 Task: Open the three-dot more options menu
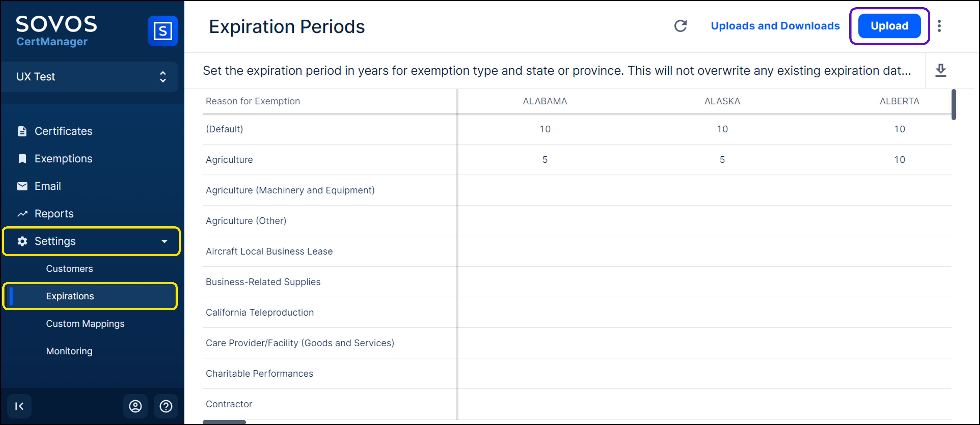(x=939, y=26)
